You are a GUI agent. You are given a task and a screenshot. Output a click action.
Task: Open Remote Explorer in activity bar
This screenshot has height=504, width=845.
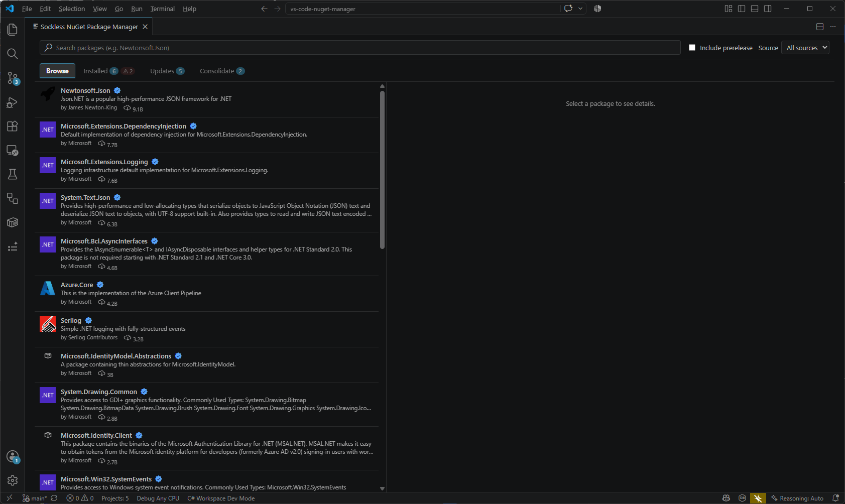tap(13, 150)
